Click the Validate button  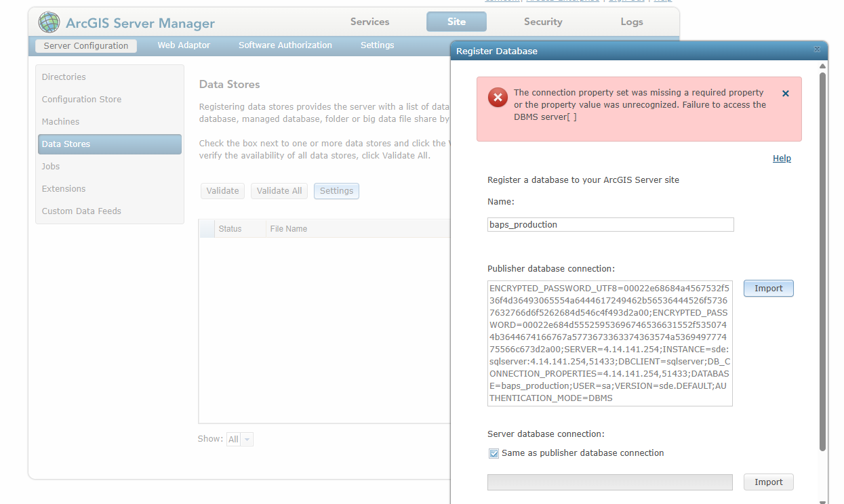tap(222, 191)
